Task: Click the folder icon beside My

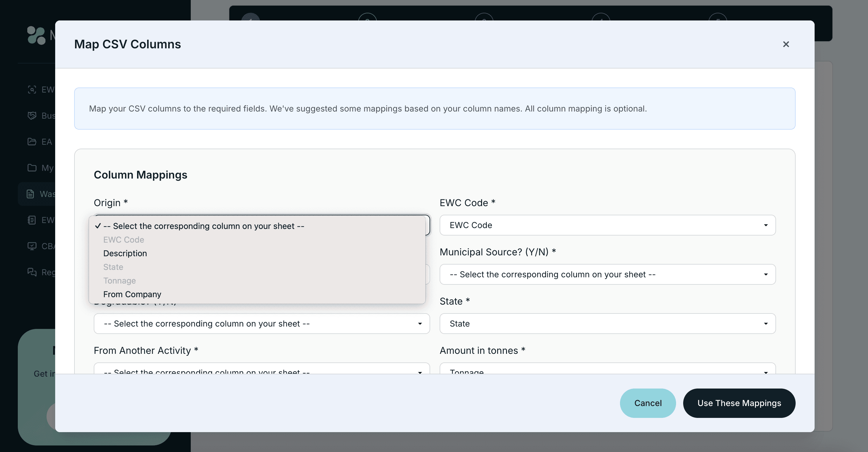Action: pyautogui.click(x=32, y=167)
